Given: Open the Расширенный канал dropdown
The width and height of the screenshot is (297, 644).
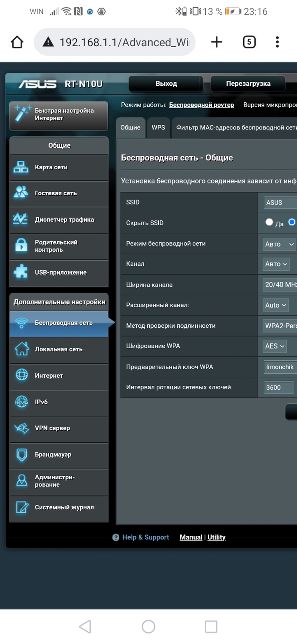Looking at the screenshot, I should 275,305.
